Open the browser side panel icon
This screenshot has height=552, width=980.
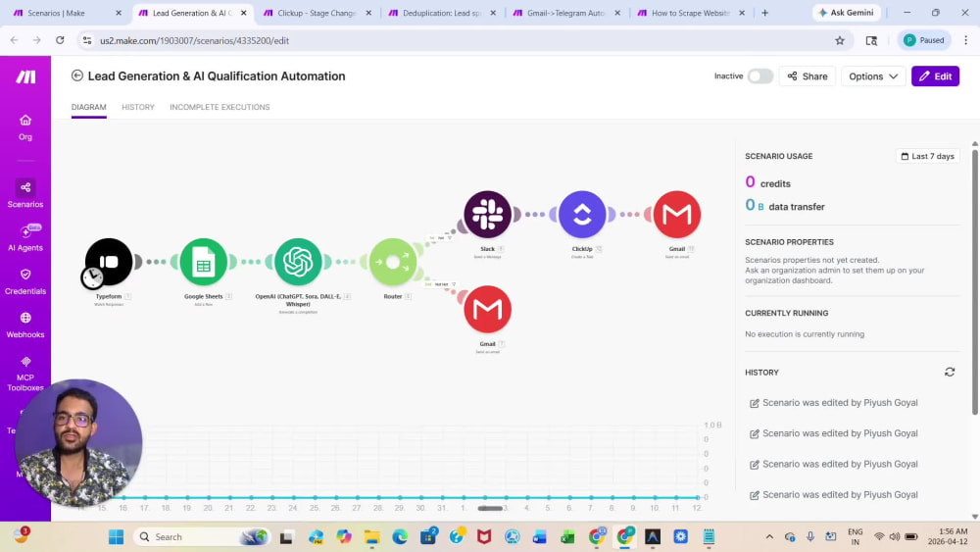871,40
